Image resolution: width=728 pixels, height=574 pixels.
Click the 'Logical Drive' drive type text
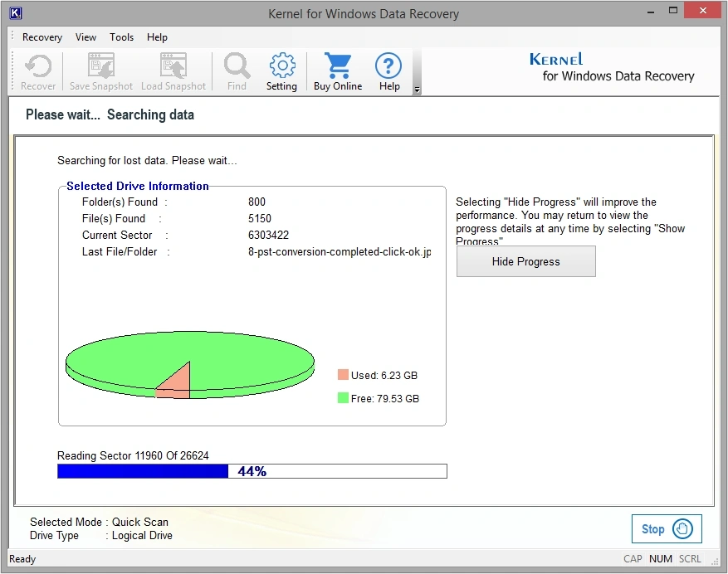[142, 536]
